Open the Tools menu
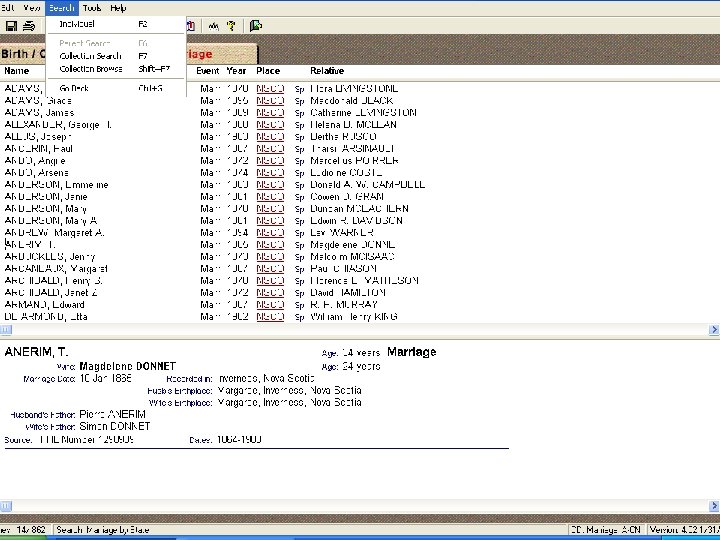Viewport: 720px width, 540px height. [92, 8]
